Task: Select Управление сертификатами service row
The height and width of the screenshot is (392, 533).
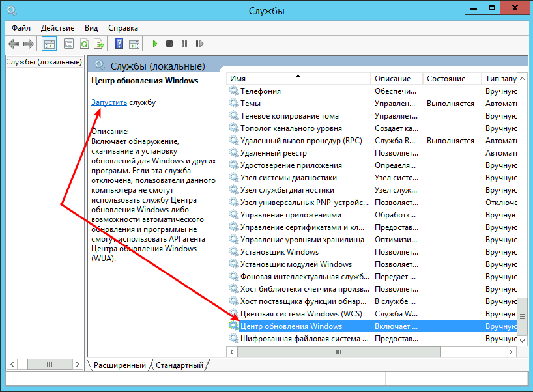Action: (x=372, y=227)
